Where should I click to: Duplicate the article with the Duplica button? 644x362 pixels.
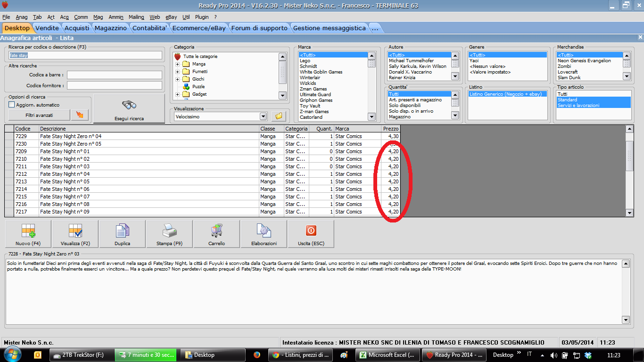(x=123, y=234)
